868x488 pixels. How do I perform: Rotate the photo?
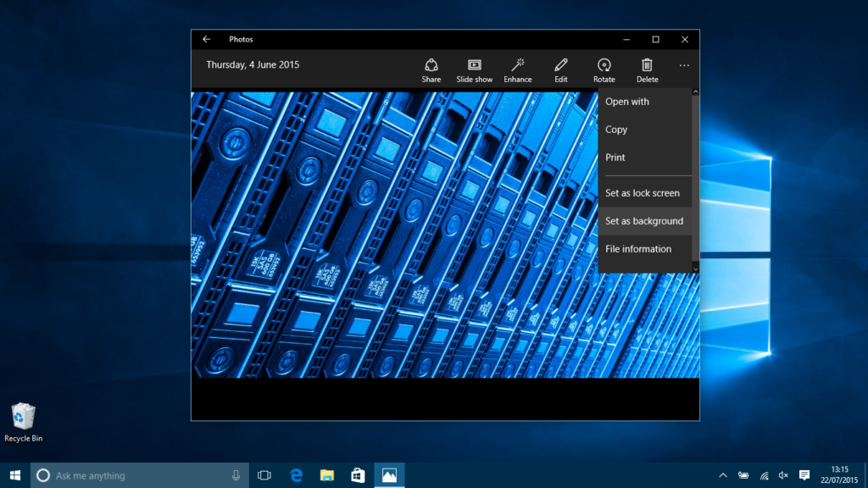coord(604,69)
